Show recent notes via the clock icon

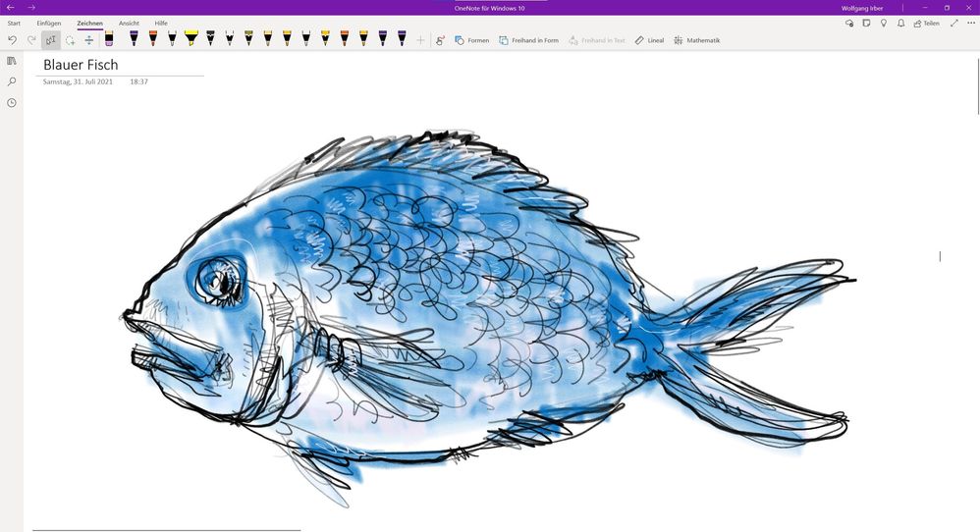(11, 103)
